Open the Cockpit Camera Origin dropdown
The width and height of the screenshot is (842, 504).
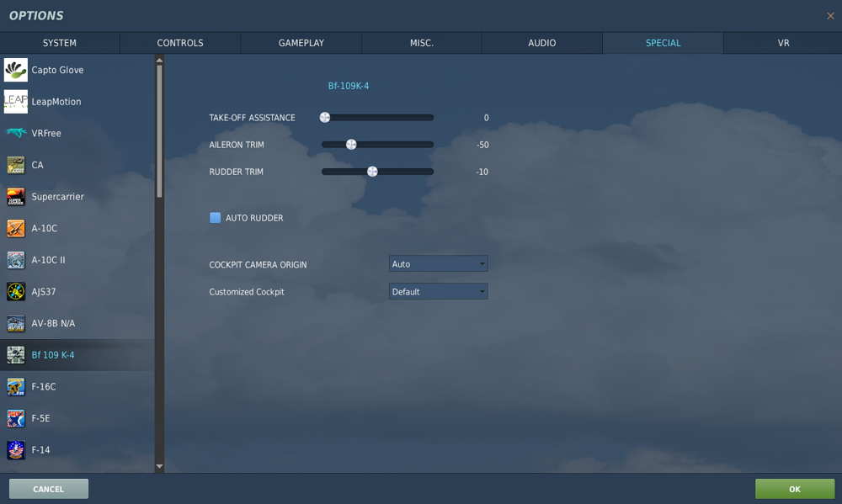438,263
